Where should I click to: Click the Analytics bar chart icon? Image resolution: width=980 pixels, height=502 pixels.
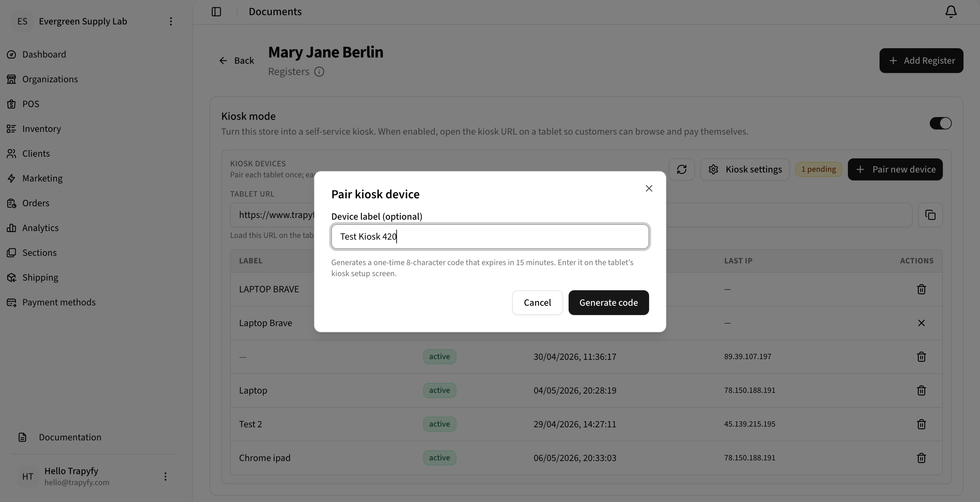11,228
